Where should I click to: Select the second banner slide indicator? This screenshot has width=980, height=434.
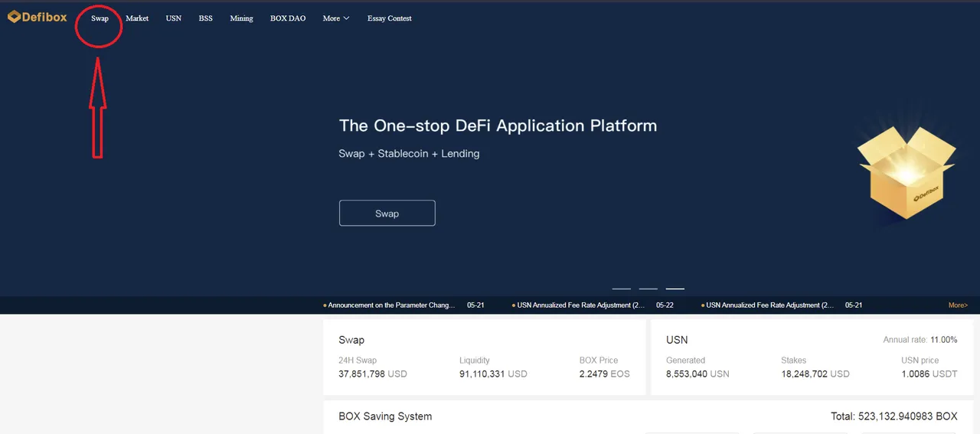tap(648, 289)
